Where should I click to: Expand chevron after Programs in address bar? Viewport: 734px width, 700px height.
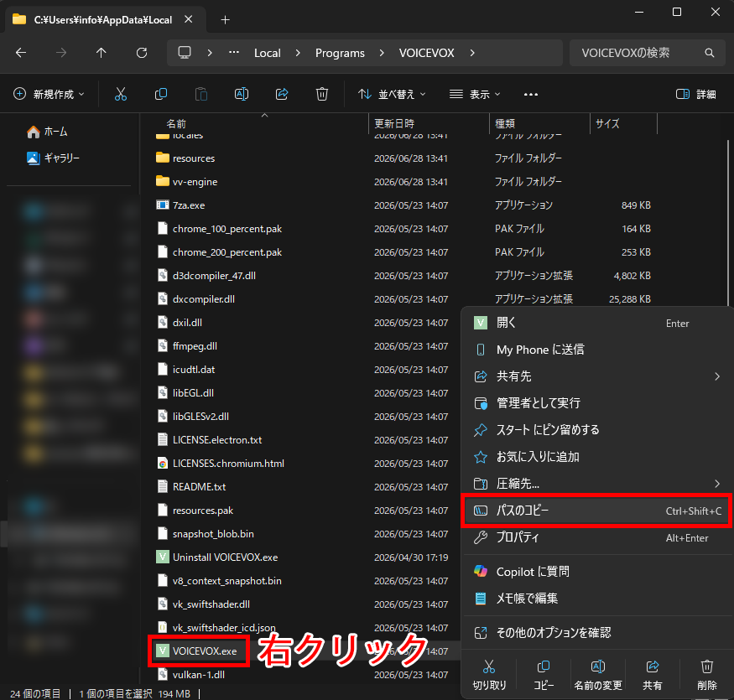point(382,53)
